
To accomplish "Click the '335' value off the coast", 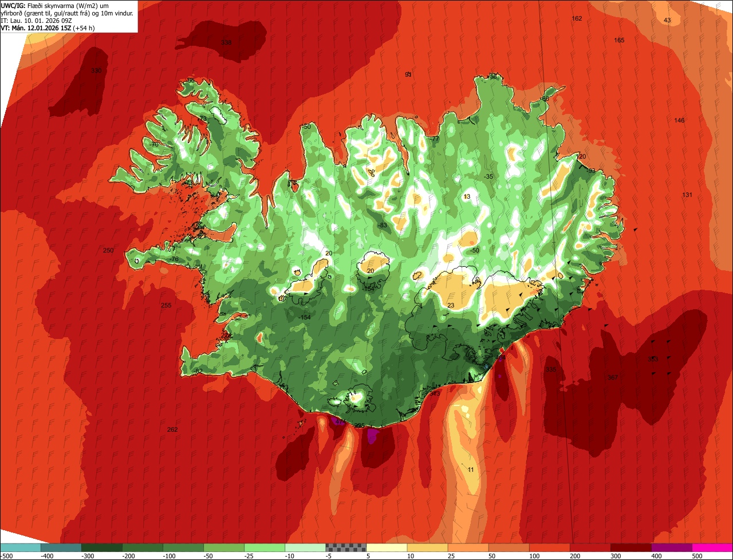I will tap(551, 369).
